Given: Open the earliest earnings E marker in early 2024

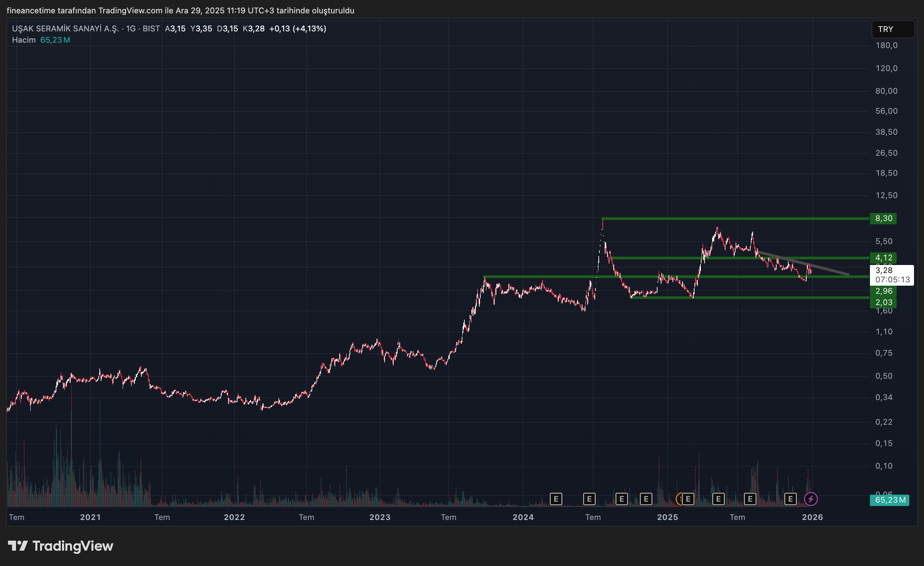Looking at the screenshot, I should (556, 499).
